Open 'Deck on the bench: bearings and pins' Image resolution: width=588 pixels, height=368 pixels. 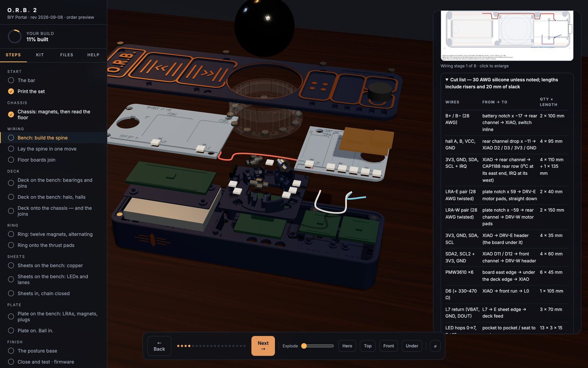(x=54, y=183)
